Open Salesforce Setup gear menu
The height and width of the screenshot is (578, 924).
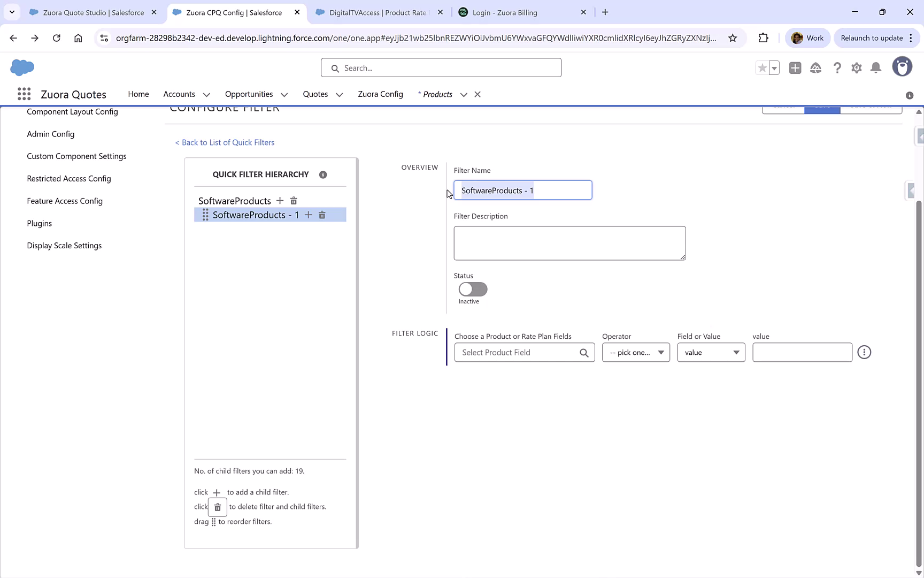point(857,68)
